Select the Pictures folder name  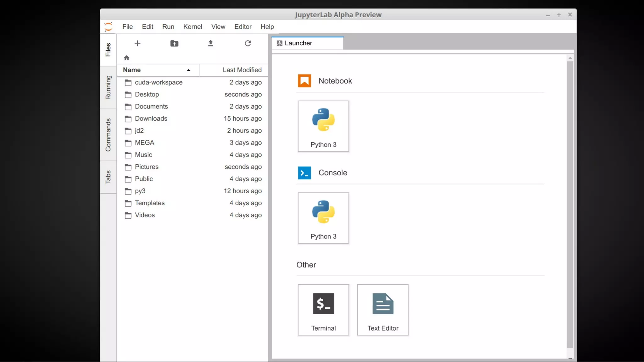click(x=147, y=167)
